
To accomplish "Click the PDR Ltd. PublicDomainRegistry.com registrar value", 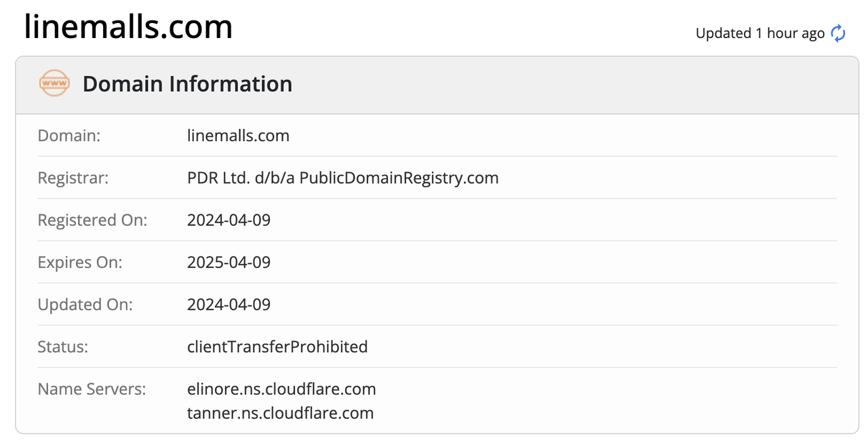I will click(342, 178).
